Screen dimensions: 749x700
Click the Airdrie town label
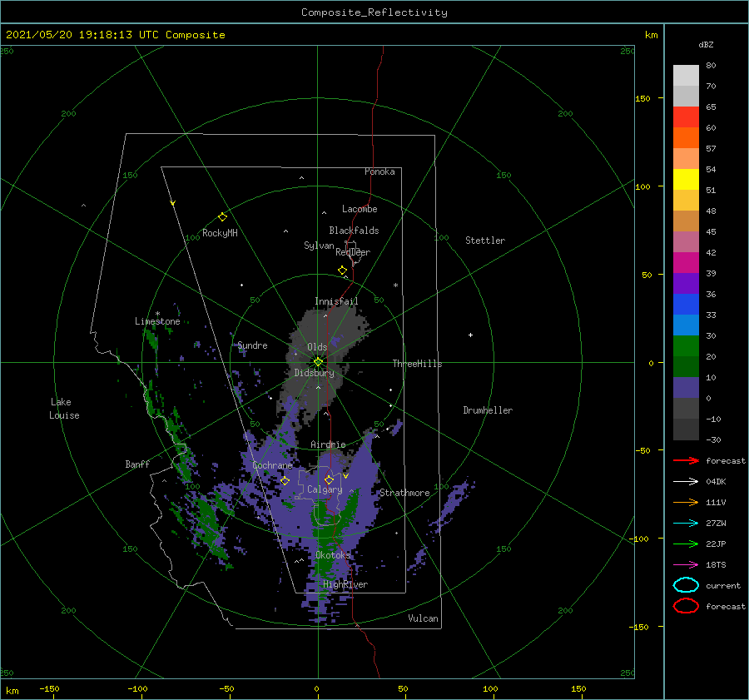[x=328, y=444]
